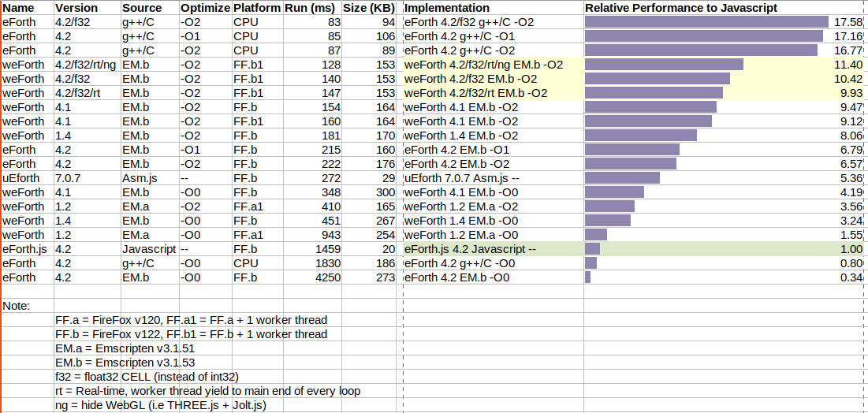Select the f32 = float32 CELL note line
868x413 pixels.
(147, 377)
